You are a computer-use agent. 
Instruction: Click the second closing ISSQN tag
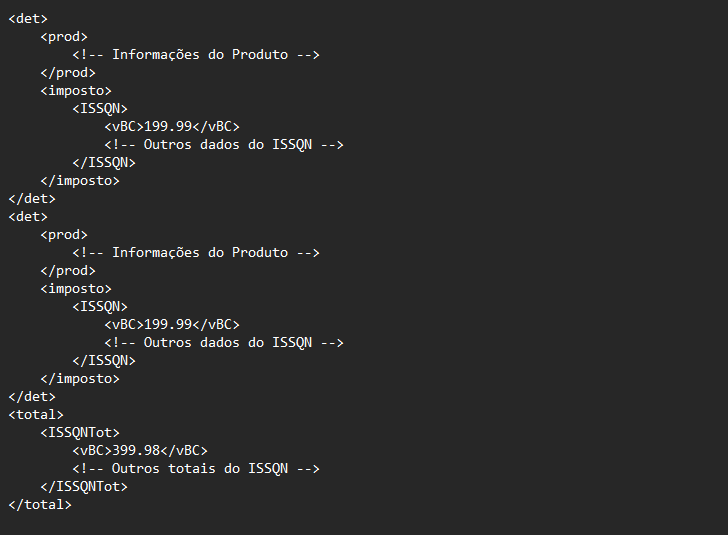(x=104, y=360)
